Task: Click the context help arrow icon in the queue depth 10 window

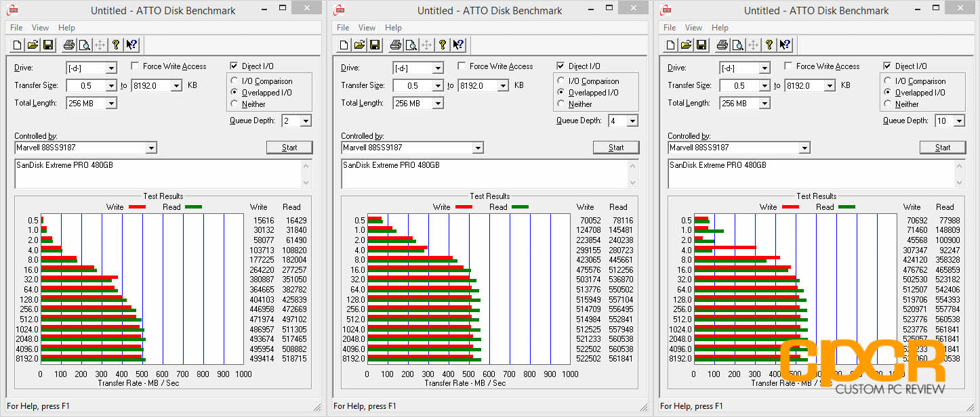Action: point(785,45)
